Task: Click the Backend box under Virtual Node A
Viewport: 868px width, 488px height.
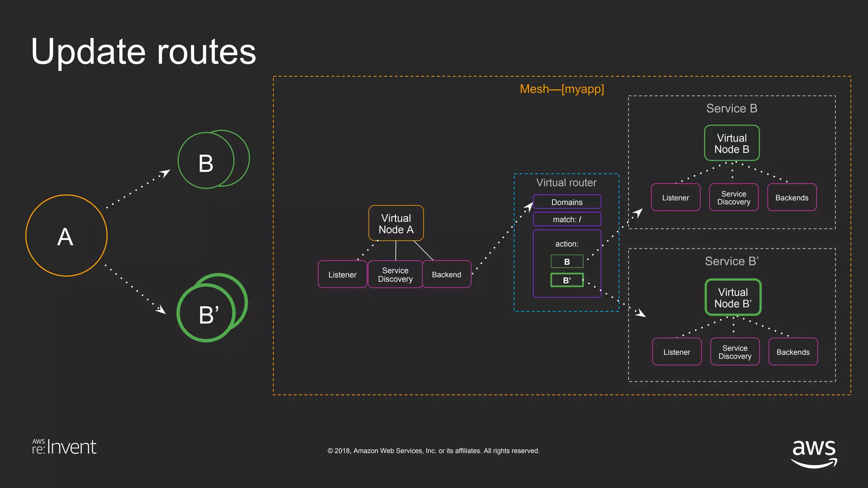Action: coord(446,274)
